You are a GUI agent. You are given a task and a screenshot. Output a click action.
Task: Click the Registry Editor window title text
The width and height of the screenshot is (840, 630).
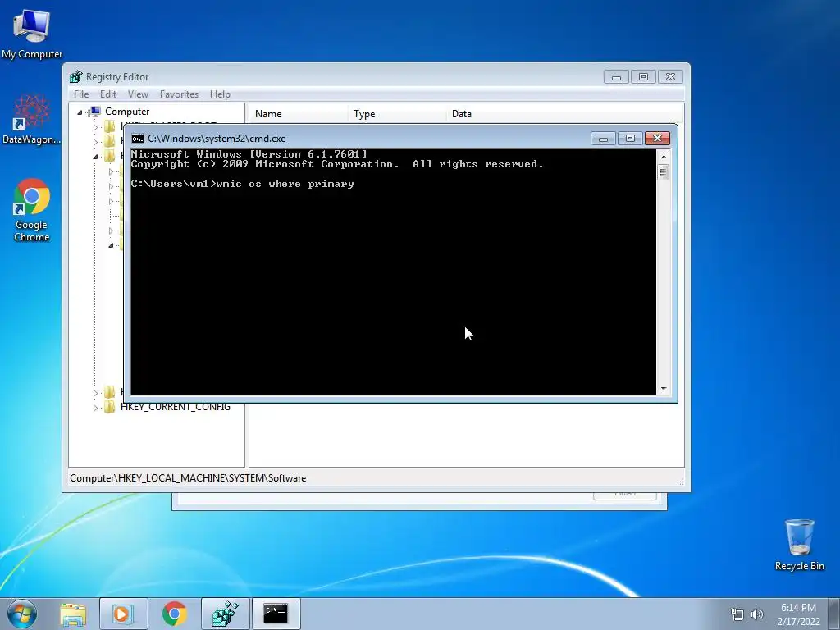(117, 77)
